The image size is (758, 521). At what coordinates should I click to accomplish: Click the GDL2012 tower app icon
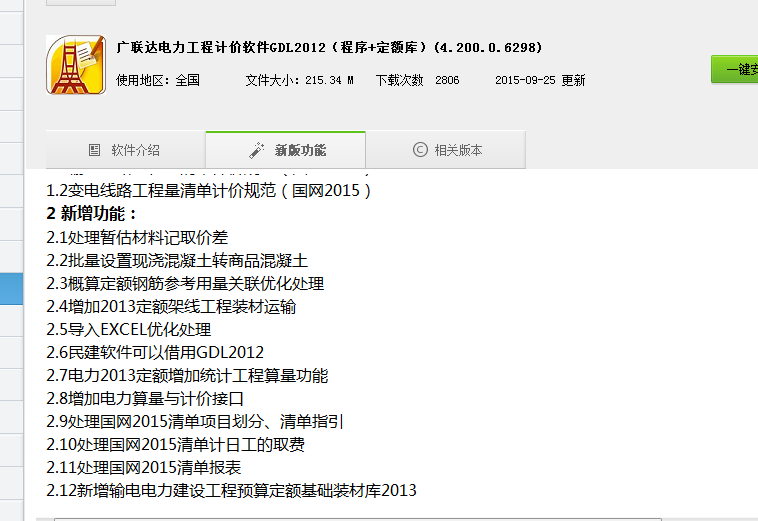point(76,65)
